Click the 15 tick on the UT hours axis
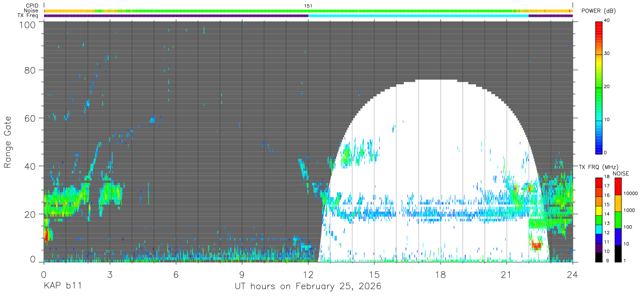Image resolution: width=644 pixels, height=297 pixels. (x=374, y=274)
